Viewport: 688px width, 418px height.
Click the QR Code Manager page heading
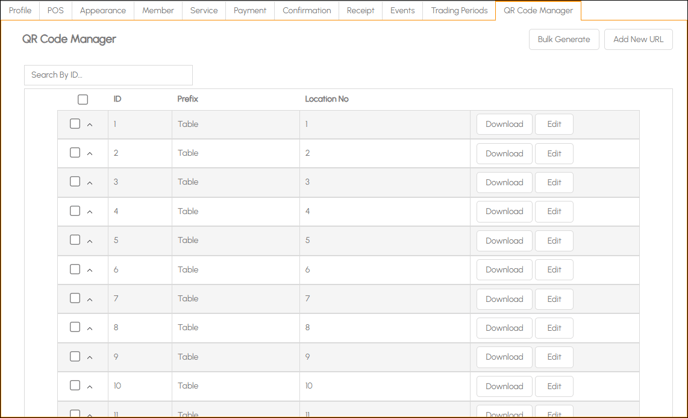click(69, 39)
